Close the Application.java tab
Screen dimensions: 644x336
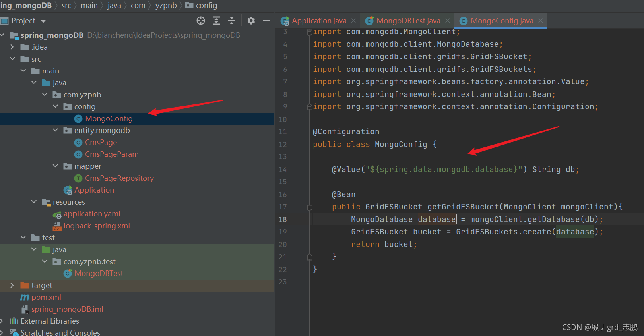pos(353,21)
